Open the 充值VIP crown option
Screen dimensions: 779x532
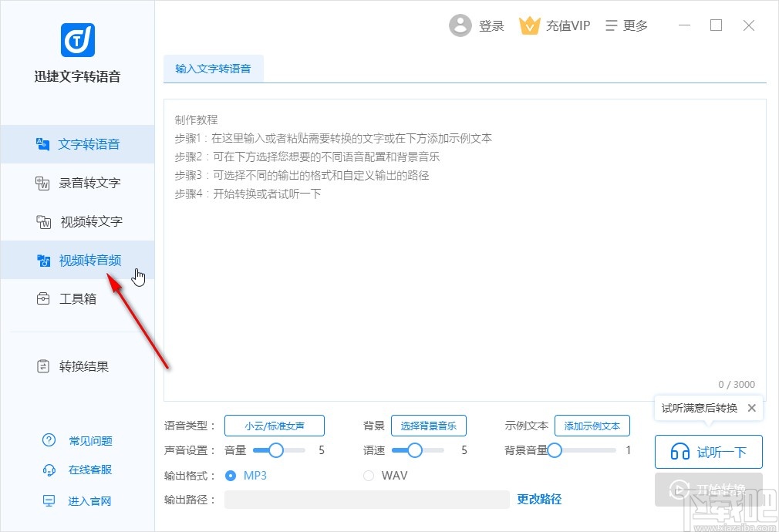[x=555, y=25]
